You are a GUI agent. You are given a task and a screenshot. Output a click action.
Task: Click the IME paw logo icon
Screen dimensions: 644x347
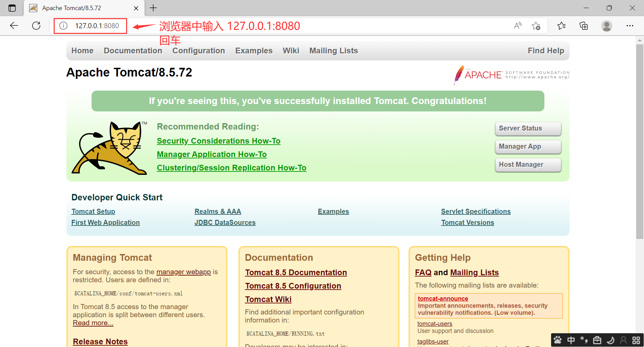558,340
